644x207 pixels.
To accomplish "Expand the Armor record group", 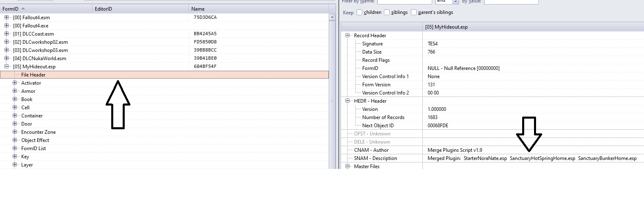I will 15,91.
